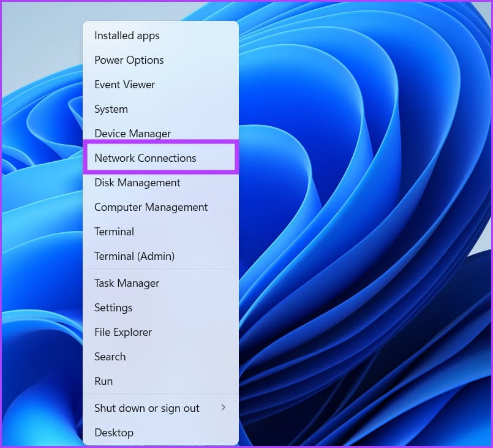493x448 pixels.
Task: Open the Run dialog entry
Action: pos(160,381)
